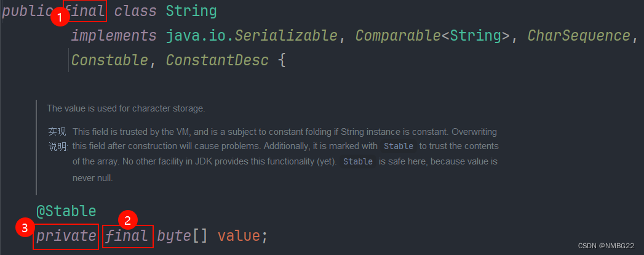Click second Stable code tag before 'is safe here'
Screen dimensions: 644x255
click(358, 161)
